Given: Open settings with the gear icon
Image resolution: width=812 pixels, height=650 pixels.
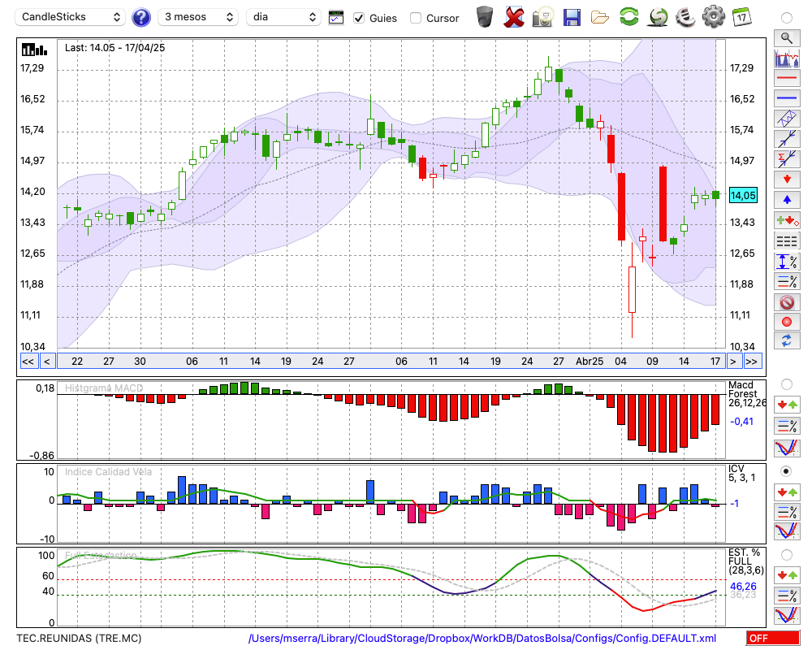Looking at the screenshot, I should coord(714,16).
